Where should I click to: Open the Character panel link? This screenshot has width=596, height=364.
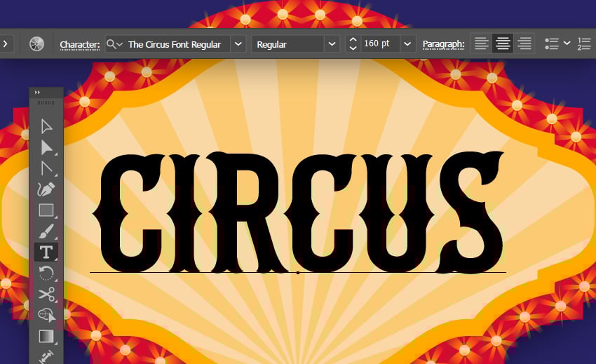coord(80,44)
